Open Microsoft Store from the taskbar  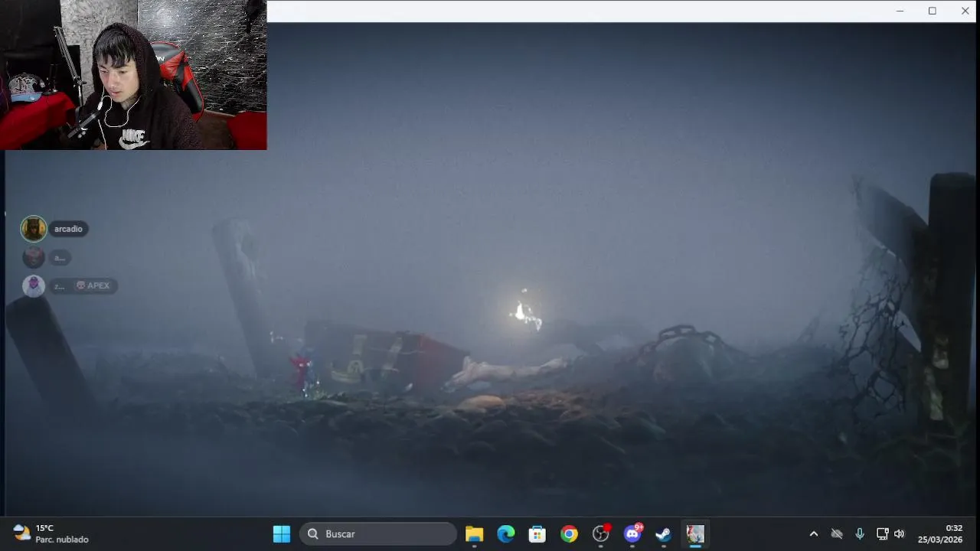537,533
